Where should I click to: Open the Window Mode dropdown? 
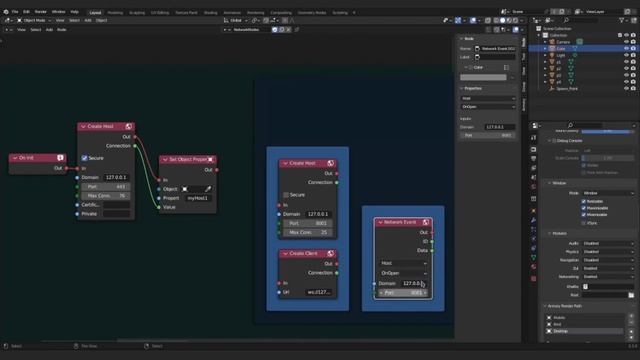(608, 193)
